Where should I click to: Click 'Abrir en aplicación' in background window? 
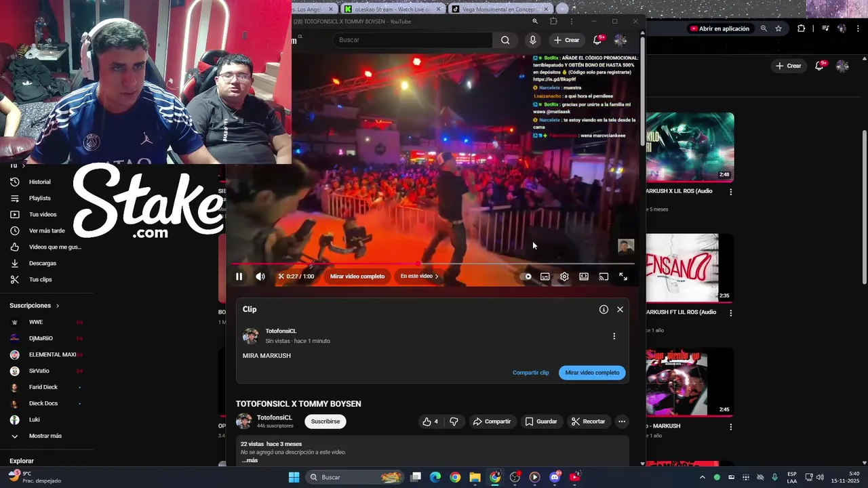[719, 28]
